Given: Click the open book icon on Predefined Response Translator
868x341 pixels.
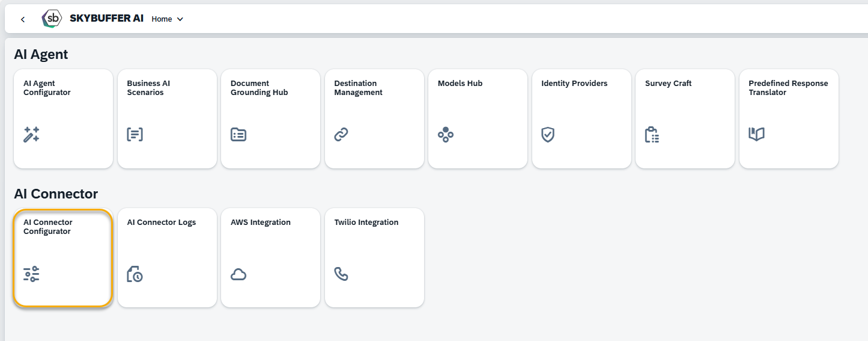Looking at the screenshot, I should click(x=756, y=134).
